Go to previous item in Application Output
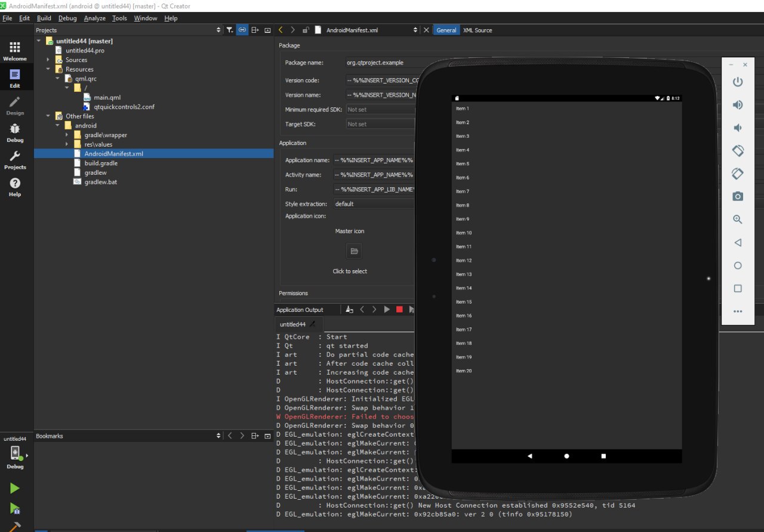 [362, 310]
